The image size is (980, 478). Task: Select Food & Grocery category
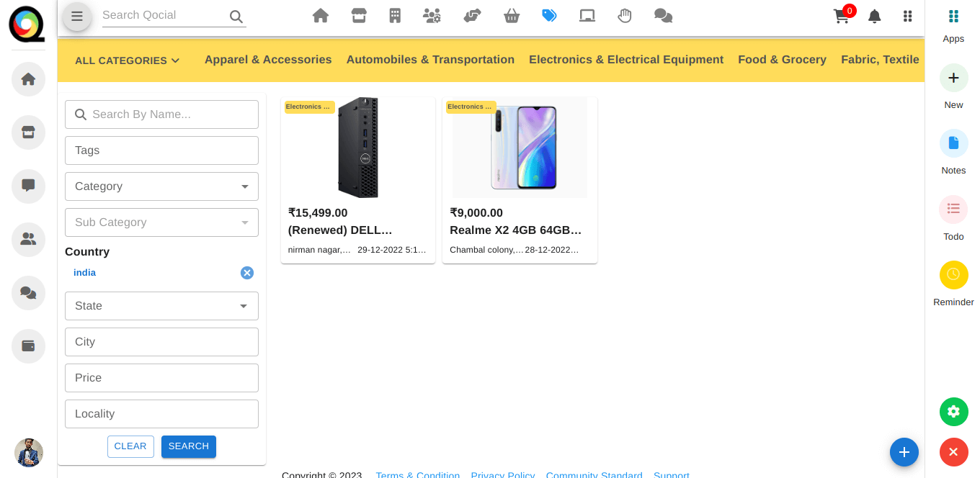[782, 60]
